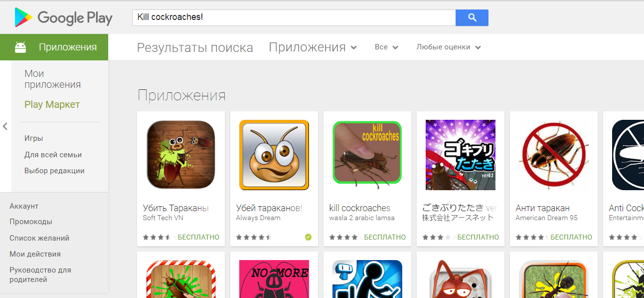Focus the search field containing Kill cockroaches!
Image resolution: width=644 pixels, height=298 pixels.
(x=294, y=17)
